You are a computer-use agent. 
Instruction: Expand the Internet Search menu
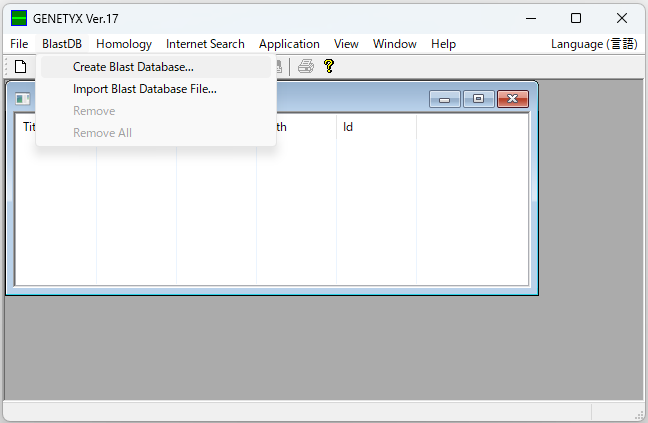[205, 44]
